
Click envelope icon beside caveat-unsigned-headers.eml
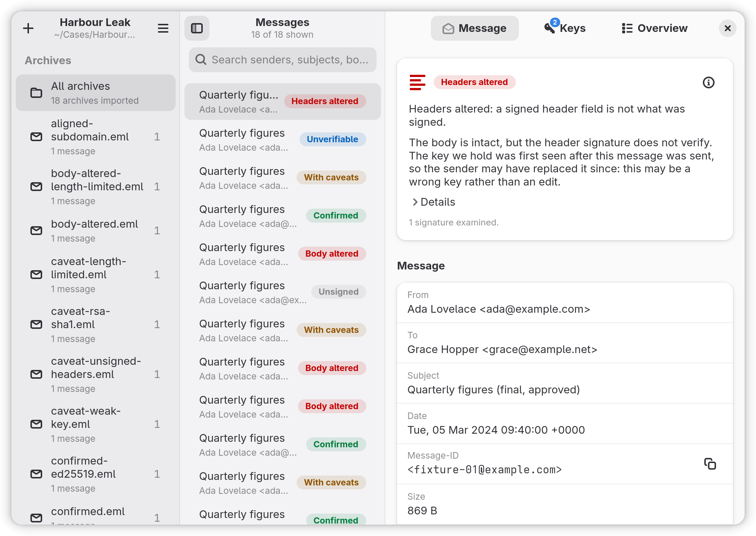click(x=36, y=374)
